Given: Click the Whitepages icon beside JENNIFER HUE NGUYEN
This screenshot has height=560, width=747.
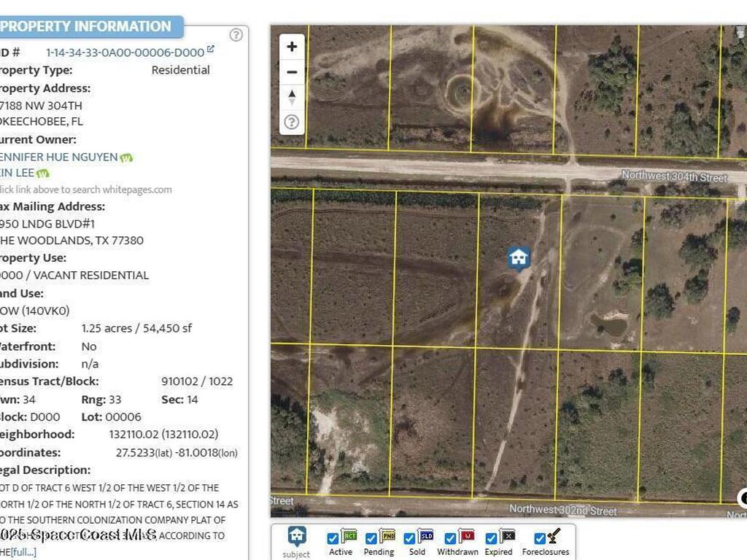Looking at the screenshot, I should tap(125, 157).
